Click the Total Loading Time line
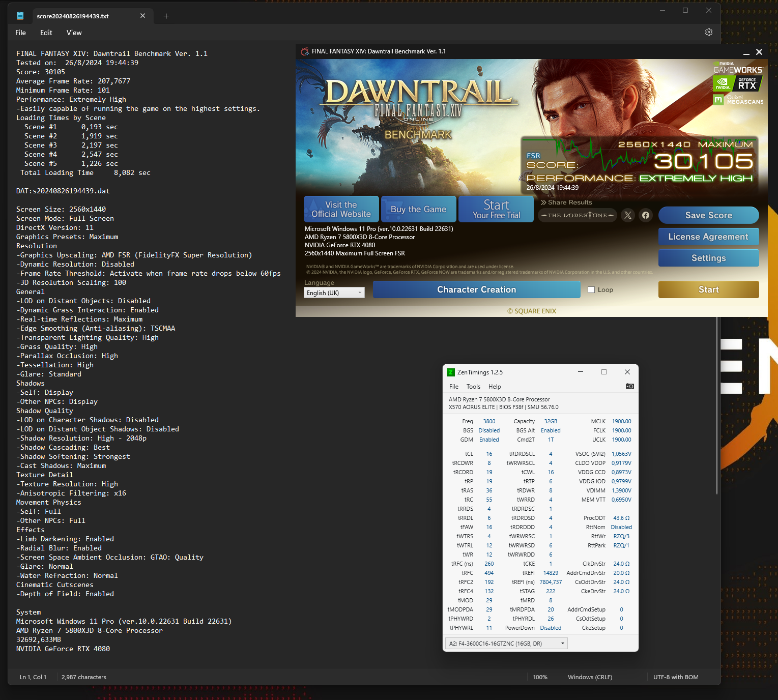Screen dimensions: 778x700 coord(85,172)
